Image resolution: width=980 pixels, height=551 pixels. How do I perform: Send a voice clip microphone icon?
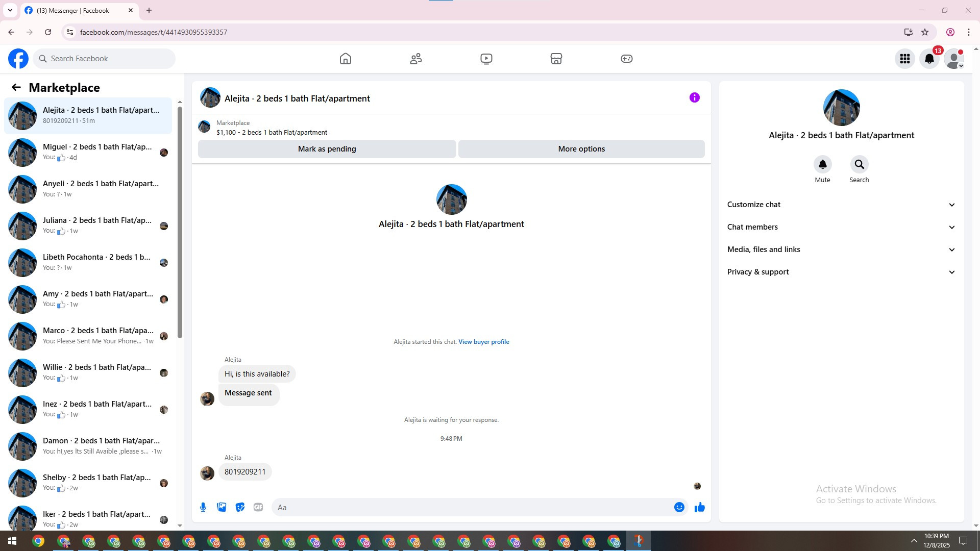(203, 507)
